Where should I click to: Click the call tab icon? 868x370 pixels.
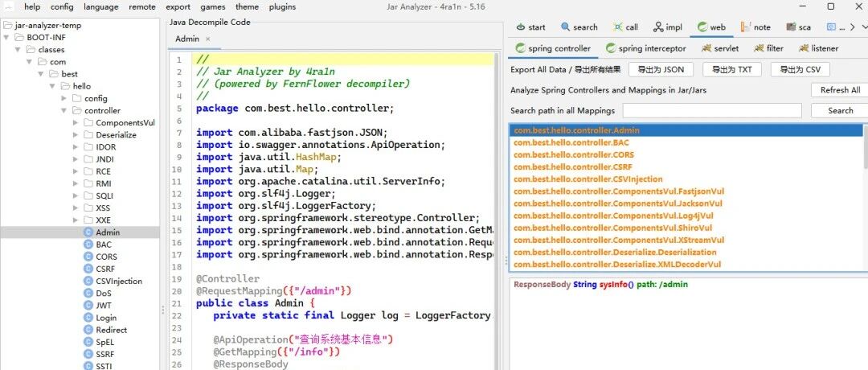[618, 27]
